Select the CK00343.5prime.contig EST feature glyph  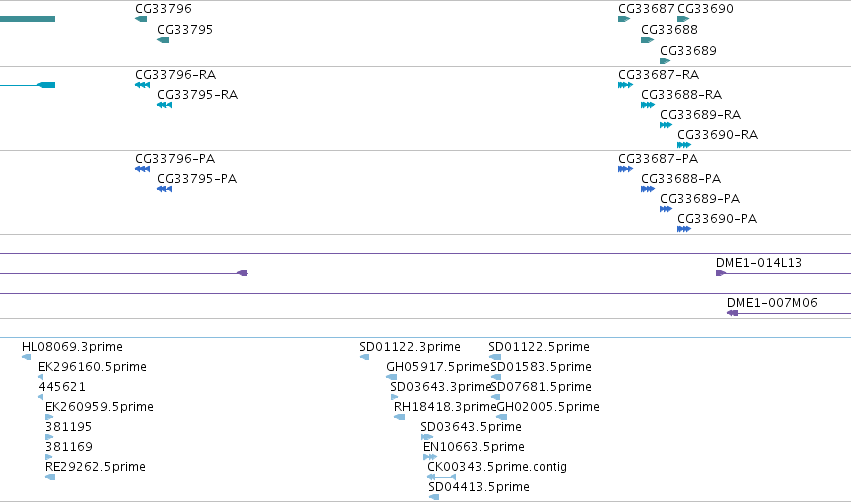tap(441, 477)
